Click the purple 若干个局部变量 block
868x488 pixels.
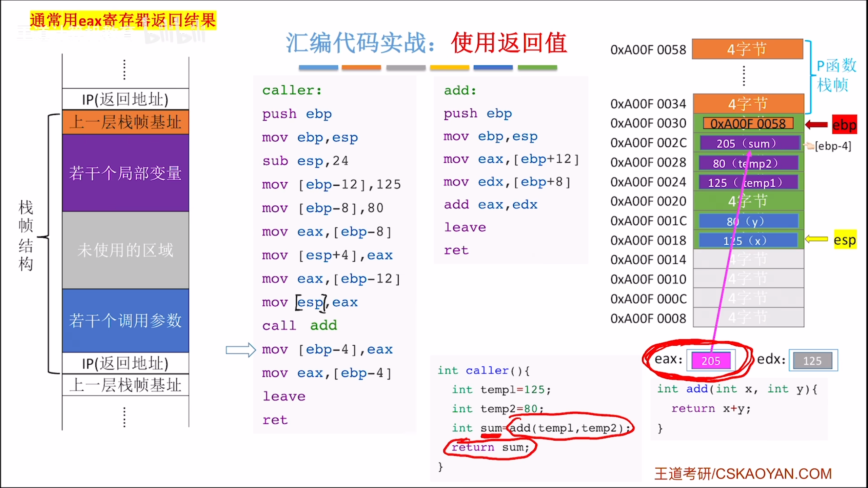[125, 173]
